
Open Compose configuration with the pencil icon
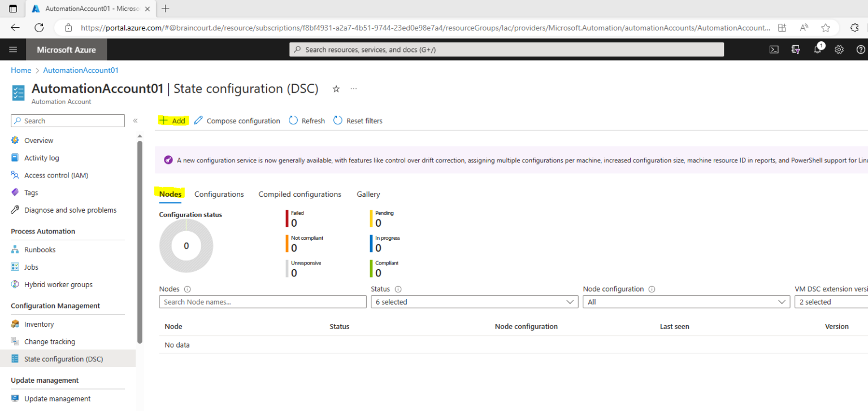[237, 120]
